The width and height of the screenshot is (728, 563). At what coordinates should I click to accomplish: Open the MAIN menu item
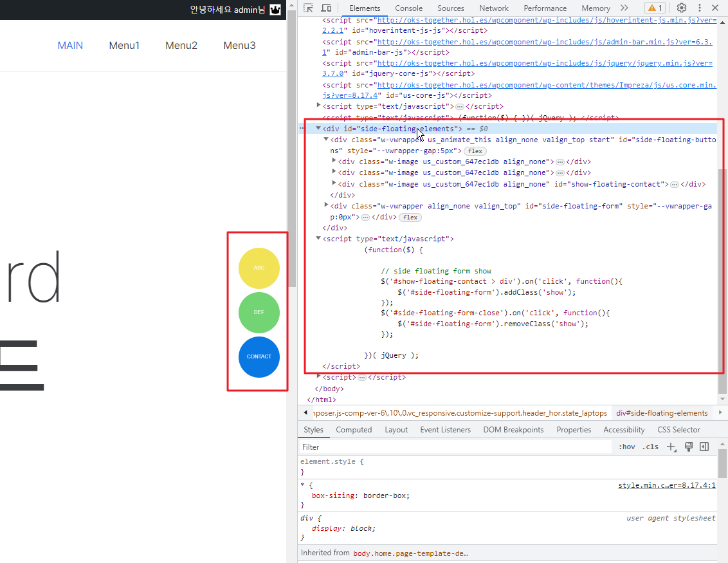tap(70, 46)
